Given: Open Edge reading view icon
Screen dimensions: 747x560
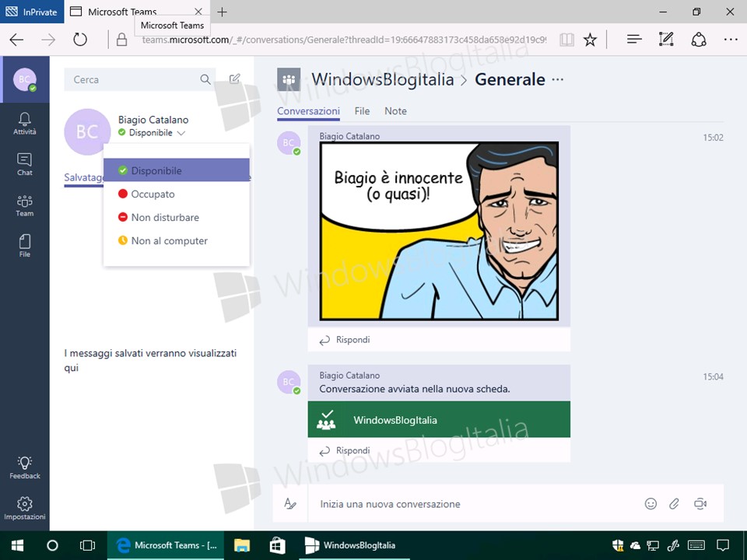Looking at the screenshot, I should (567, 40).
